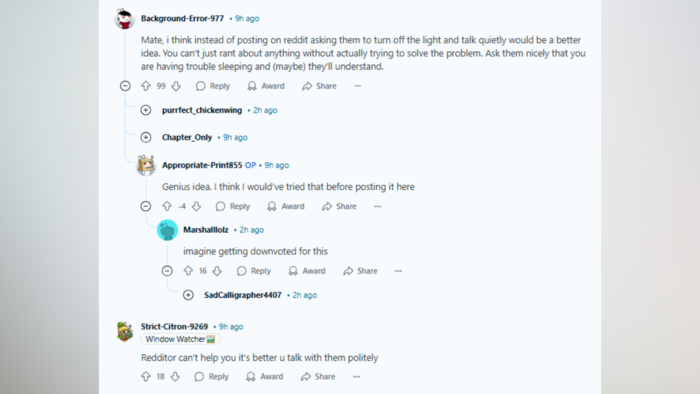
Task: Open more options on Background-Error-977's comment
Action: pos(358,86)
